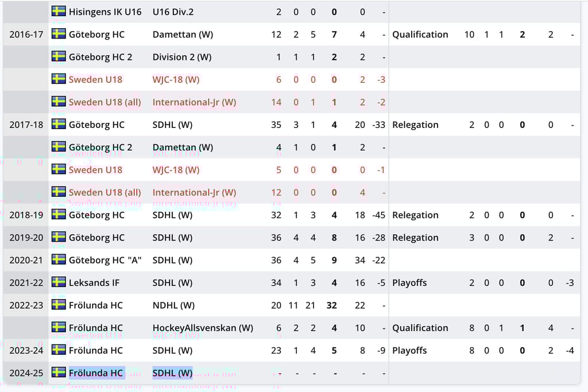Click the flag in the 2016-17 Göteborg HC row
Image resolution: width=588 pixels, height=392 pixels.
pos(59,34)
